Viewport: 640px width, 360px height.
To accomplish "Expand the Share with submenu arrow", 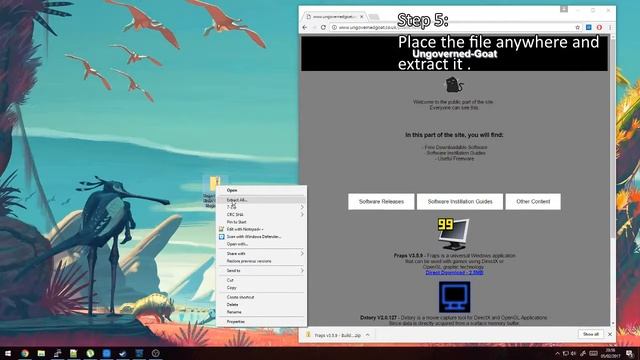I will [302, 254].
